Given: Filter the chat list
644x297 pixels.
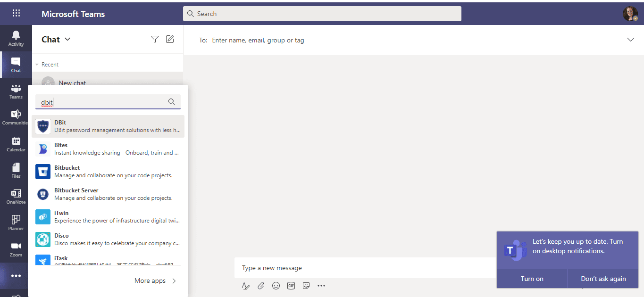Looking at the screenshot, I should [154, 39].
